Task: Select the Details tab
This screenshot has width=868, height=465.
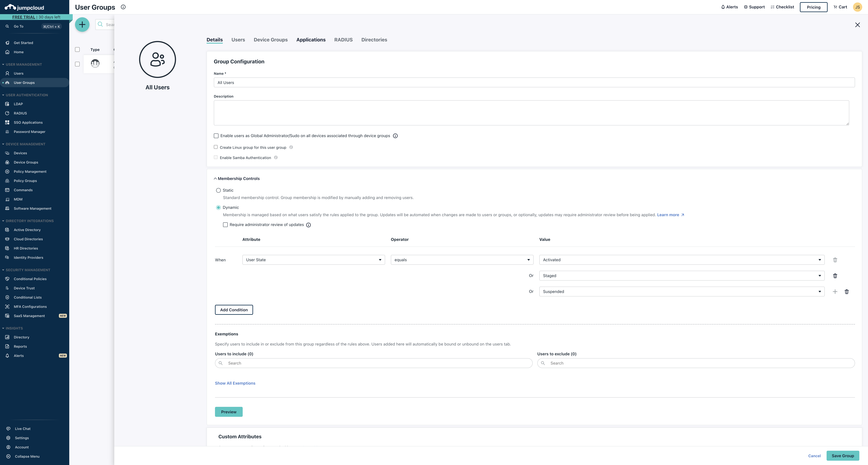Action: point(215,40)
